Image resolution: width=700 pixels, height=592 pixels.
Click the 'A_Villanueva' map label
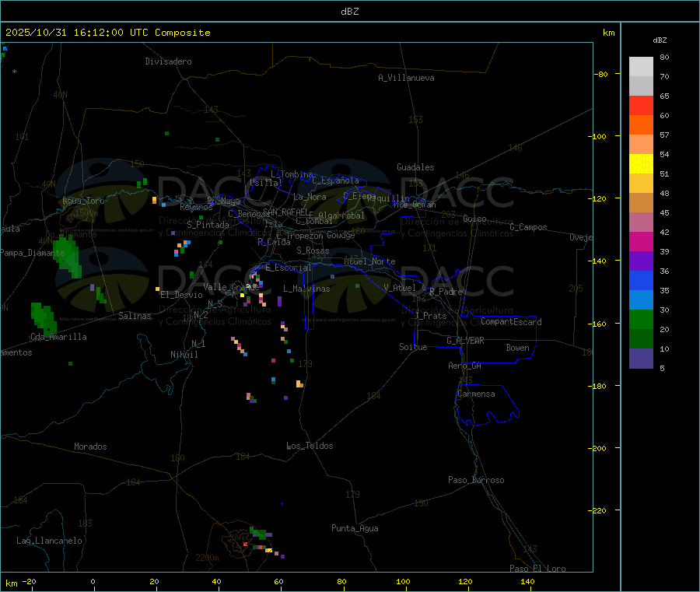[x=406, y=78]
